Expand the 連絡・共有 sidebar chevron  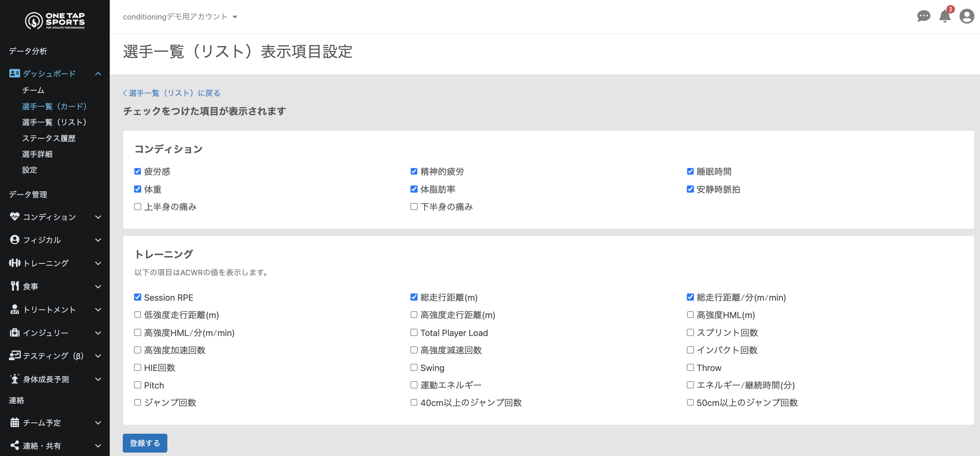98,446
